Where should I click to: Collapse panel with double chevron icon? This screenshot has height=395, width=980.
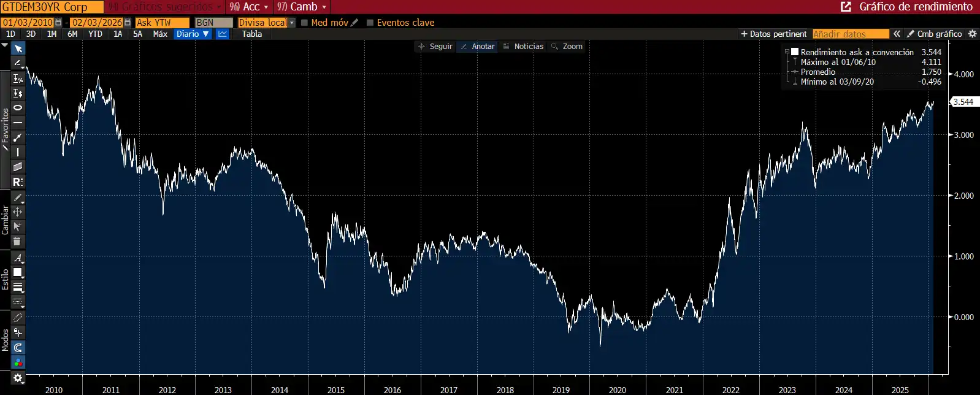(x=897, y=34)
